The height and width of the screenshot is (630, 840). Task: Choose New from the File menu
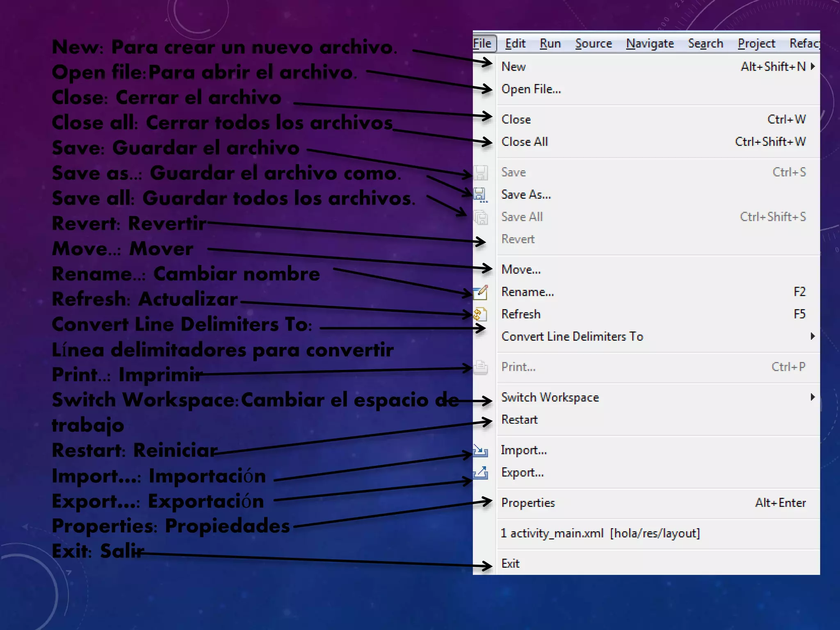point(658,66)
